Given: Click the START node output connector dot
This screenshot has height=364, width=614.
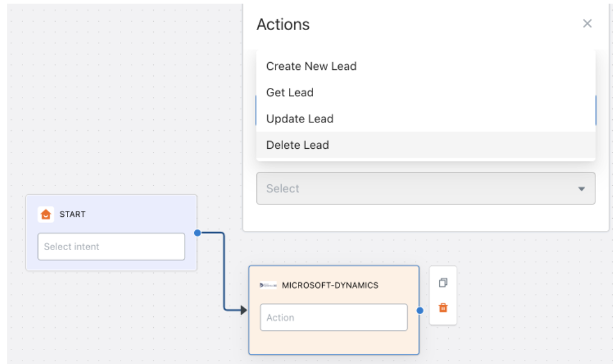Looking at the screenshot, I should tap(197, 233).
